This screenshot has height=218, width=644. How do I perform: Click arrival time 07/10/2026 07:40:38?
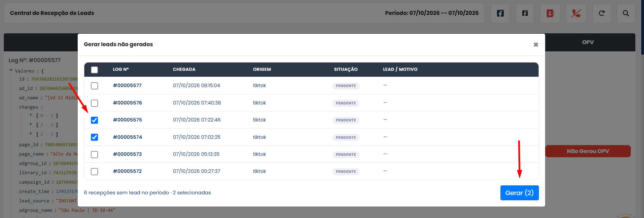[x=197, y=103]
